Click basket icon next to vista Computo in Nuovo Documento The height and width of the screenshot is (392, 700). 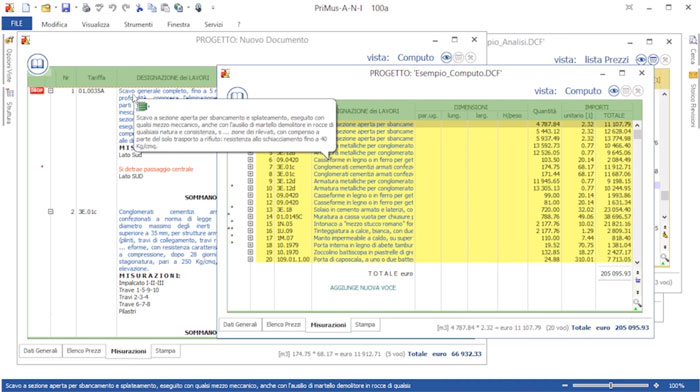[458, 58]
